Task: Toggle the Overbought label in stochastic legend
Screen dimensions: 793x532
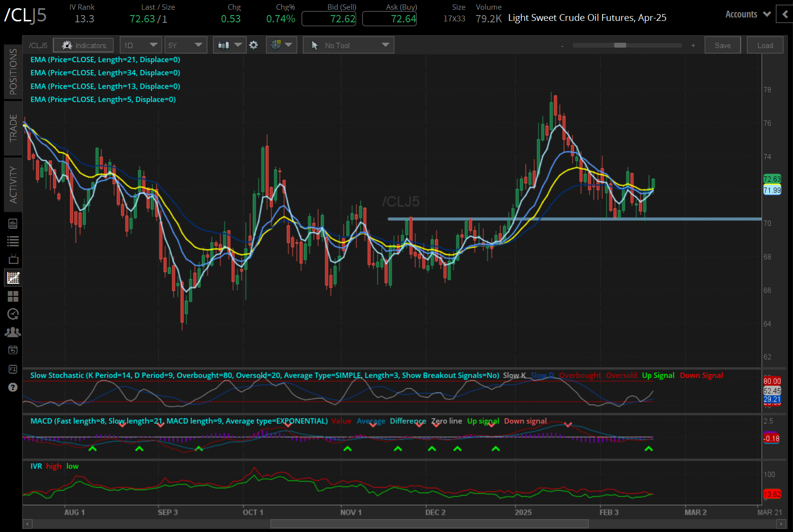Action: [580, 375]
